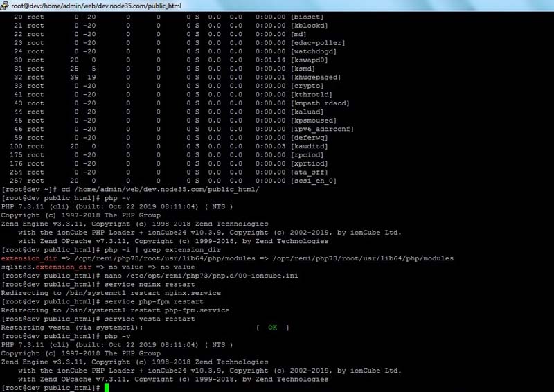Click the '[edac-poller]' process name
Screen dimensions: 554x392
pos(318,43)
